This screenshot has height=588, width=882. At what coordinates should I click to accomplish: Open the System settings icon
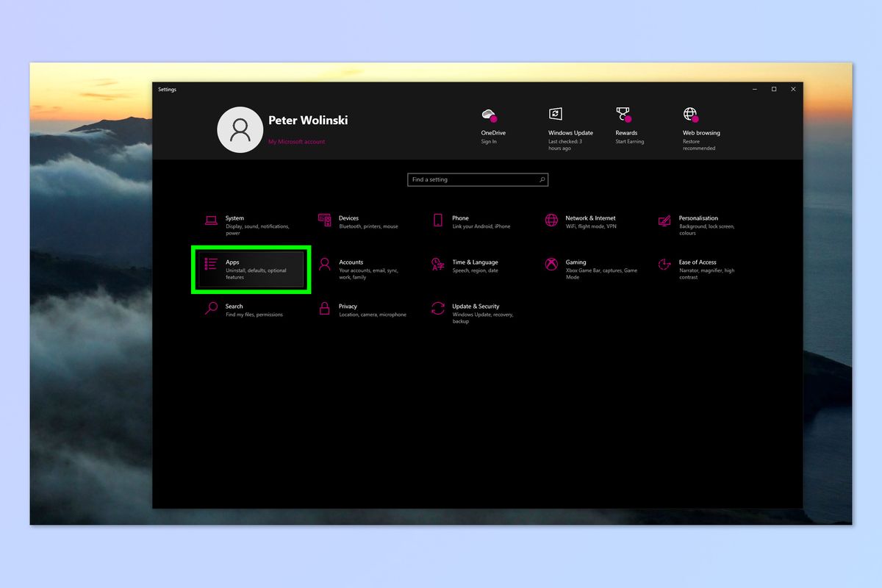click(210, 221)
